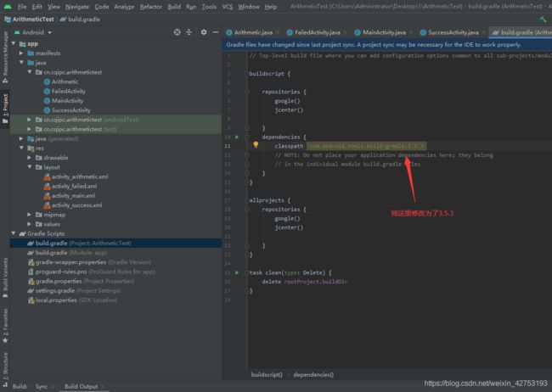Switch to Sync tab in Build panel
The image size is (552, 392).
(x=42, y=386)
